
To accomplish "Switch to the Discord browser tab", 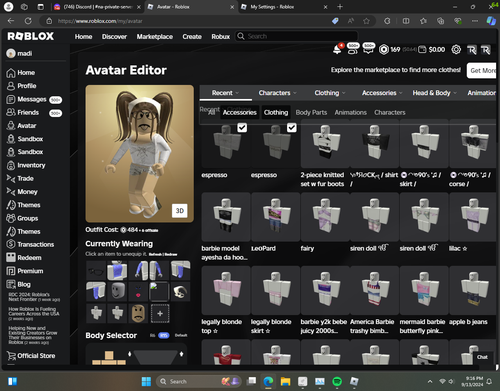I will point(97,7).
